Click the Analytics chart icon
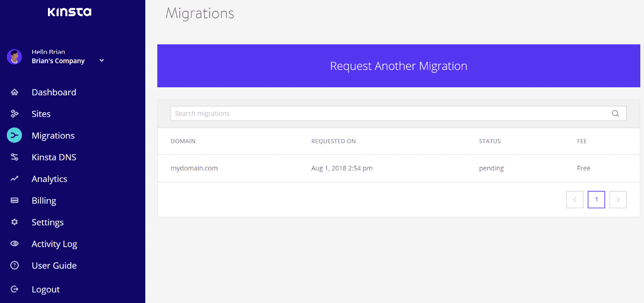The width and height of the screenshot is (644, 303). [14, 179]
